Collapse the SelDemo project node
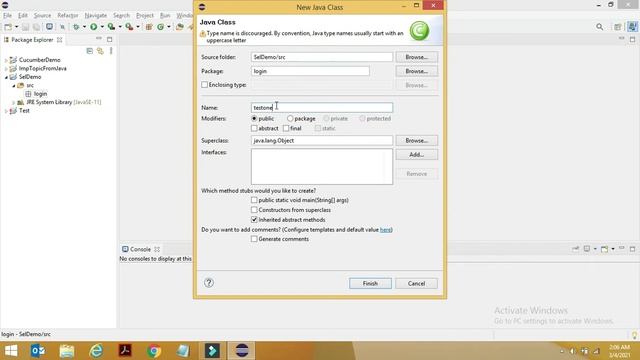This screenshot has height=360, width=640. pos(6,77)
